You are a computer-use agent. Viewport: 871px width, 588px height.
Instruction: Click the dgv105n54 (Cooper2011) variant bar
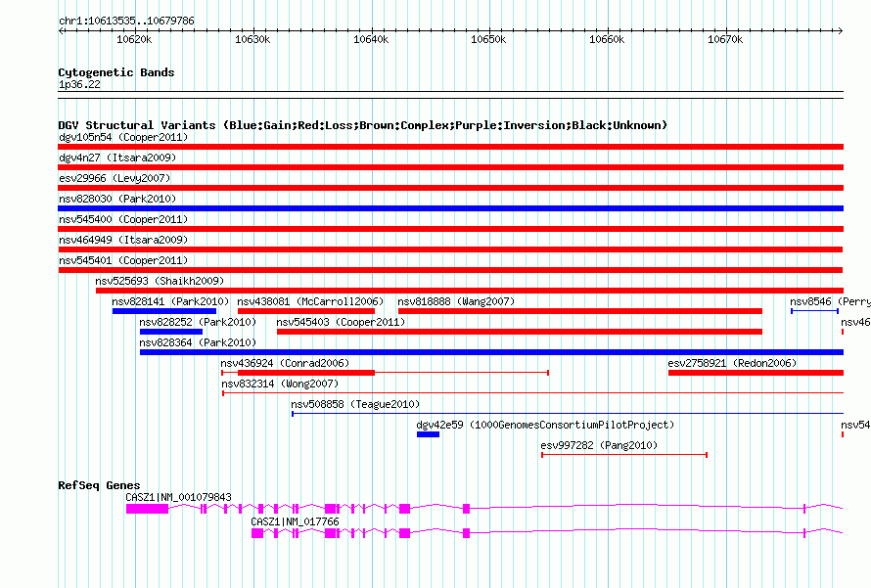pos(450,147)
